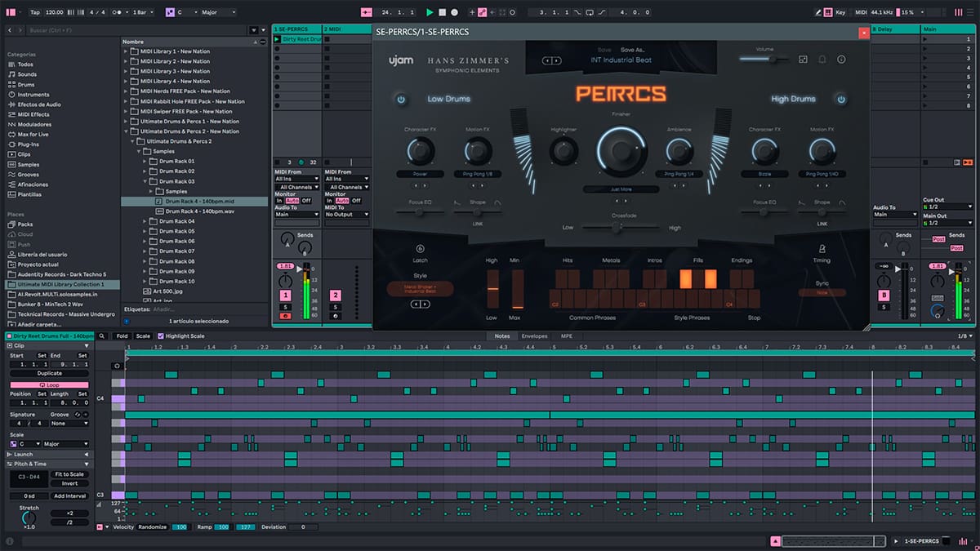
Task: Toggle the pink Follow playback button
Action: click(x=365, y=12)
